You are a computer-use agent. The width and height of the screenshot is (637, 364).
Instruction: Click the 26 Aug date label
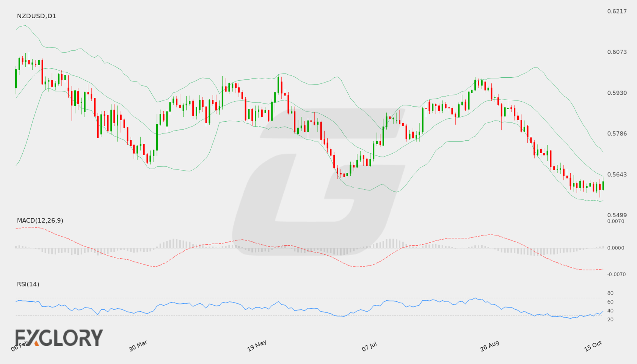click(x=490, y=346)
